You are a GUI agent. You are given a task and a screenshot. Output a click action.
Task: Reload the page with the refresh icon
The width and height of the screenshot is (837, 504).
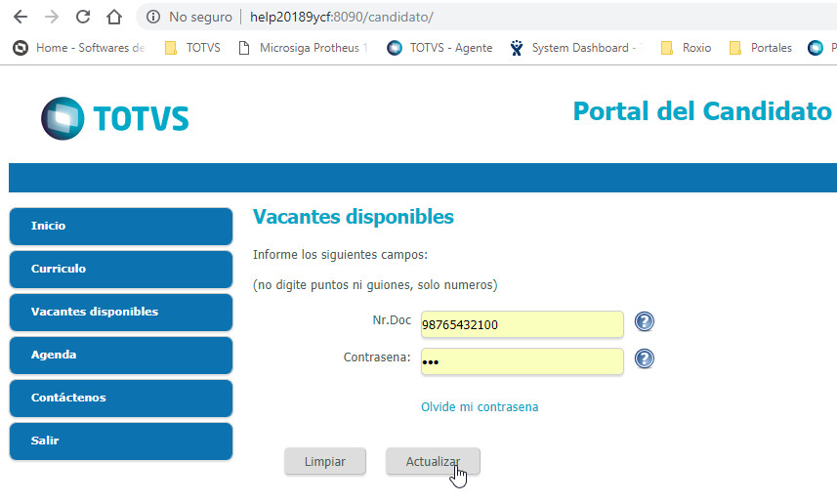coord(83,17)
